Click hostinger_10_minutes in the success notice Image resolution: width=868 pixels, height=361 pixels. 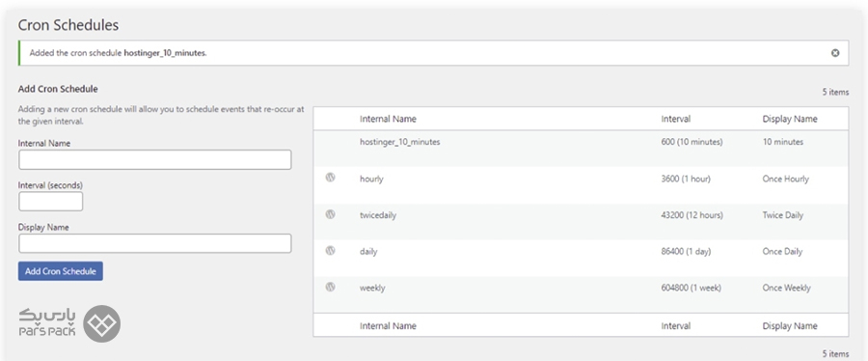pos(165,53)
